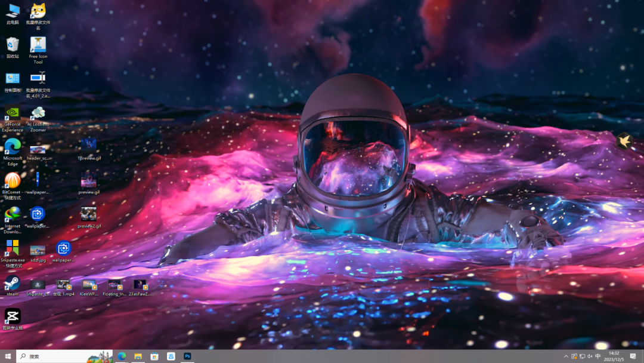Launch Free Icon Tool shortcut
The width and height of the screenshot is (644, 363).
[38, 50]
